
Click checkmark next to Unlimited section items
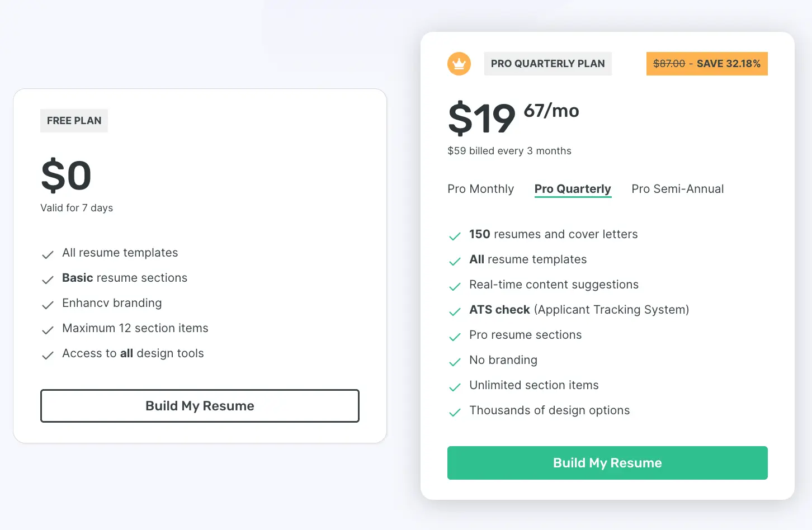coord(455,387)
